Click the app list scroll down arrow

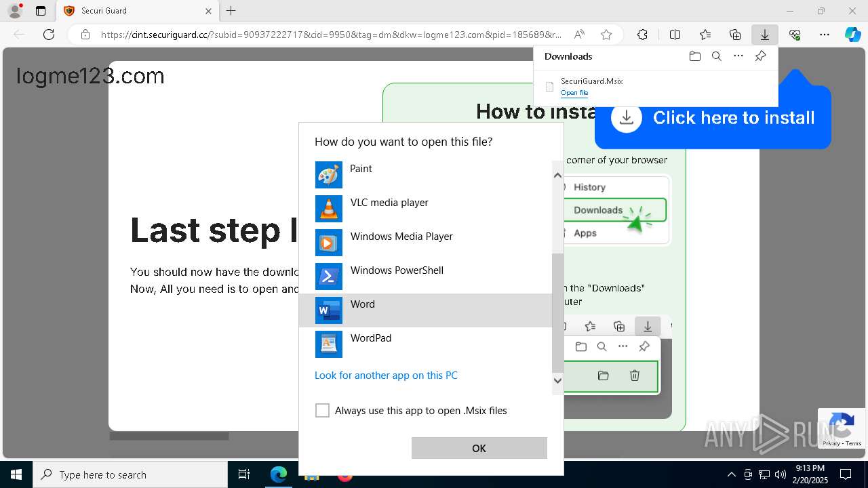click(557, 380)
